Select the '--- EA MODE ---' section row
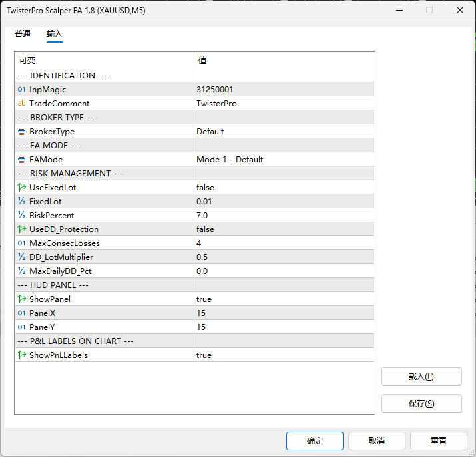Image resolution: width=476 pixels, height=457 pixels. (x=194, y=145)
